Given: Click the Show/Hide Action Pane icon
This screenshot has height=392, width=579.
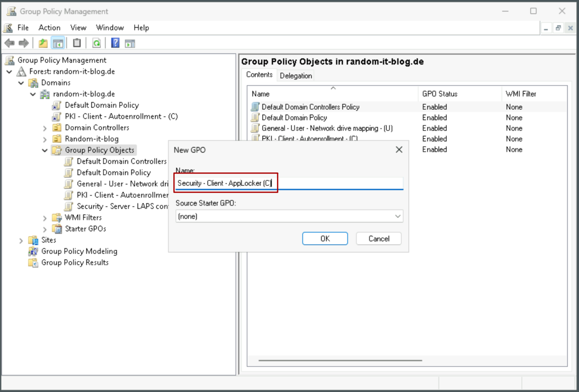Looking at the screenshot, I should pyautogui.click(x=130, y=43).
